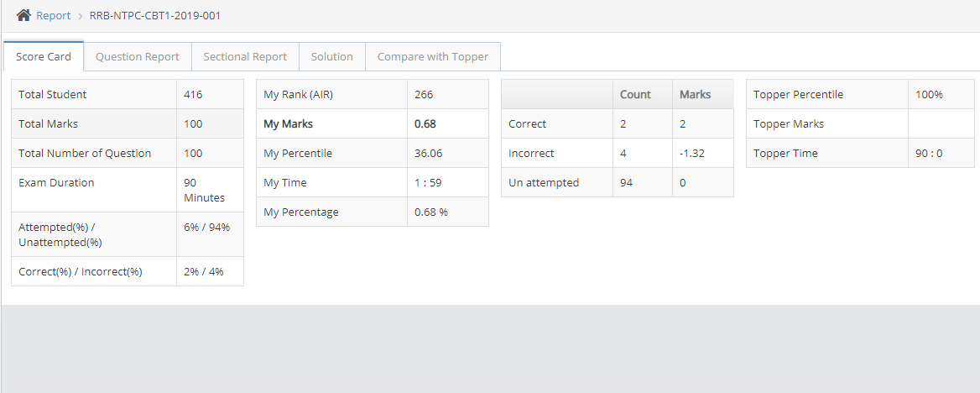Select the Total Number of Question label
The height and width of the screenshot is (393, 980).
pos(85,154)
